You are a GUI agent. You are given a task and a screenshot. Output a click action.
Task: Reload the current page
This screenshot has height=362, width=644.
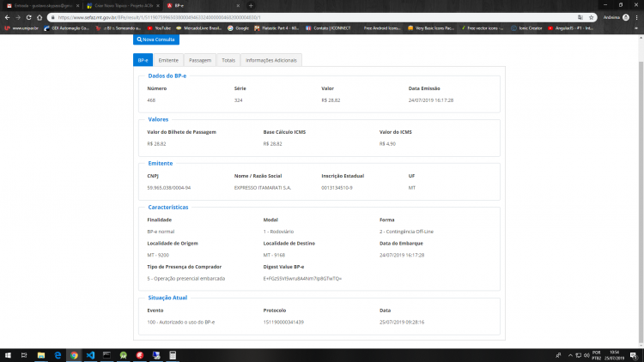[x=28, y=17]
